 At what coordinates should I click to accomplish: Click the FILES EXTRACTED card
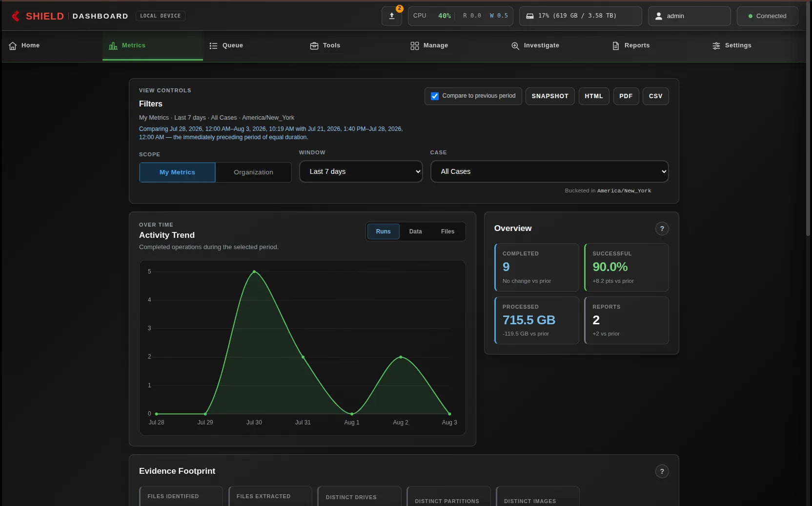pyautogui.click(x=270, y=496)
